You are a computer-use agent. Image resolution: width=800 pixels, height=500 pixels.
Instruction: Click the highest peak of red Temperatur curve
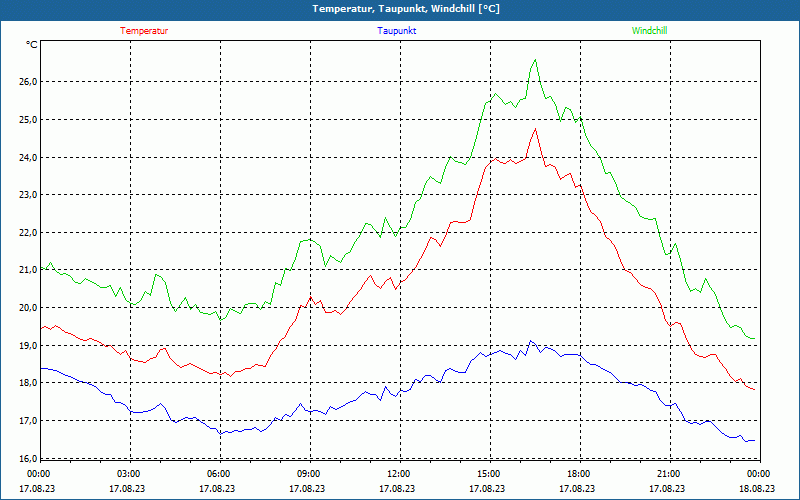pos(535,129)
